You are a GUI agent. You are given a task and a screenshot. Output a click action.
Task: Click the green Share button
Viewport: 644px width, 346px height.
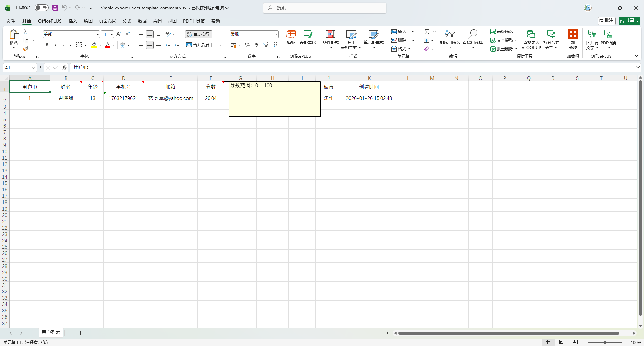[629, 21]
